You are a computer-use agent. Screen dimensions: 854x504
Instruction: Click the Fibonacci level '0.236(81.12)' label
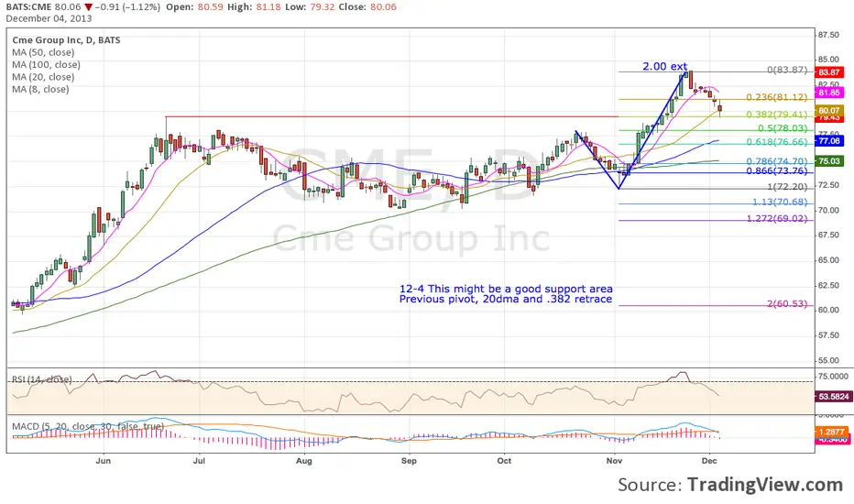pos(777,97)
